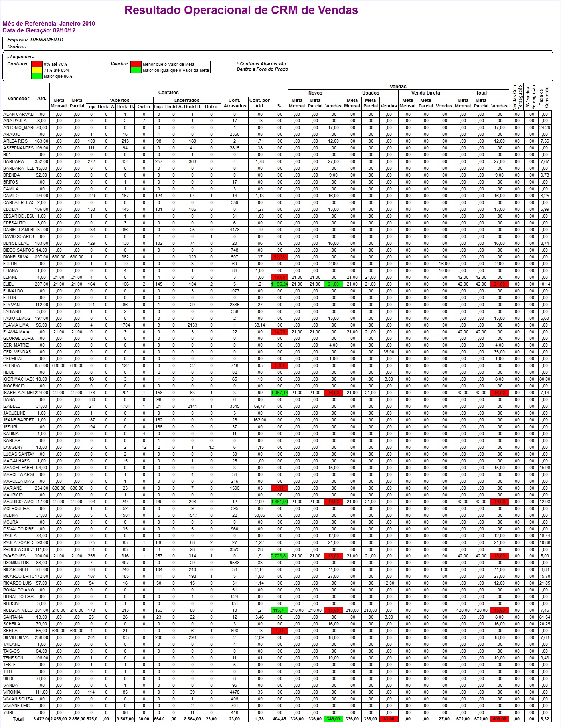Click the '24,29' conversion rate for ANTONIO_MAR
561x728 pixels.
[545, 127]
